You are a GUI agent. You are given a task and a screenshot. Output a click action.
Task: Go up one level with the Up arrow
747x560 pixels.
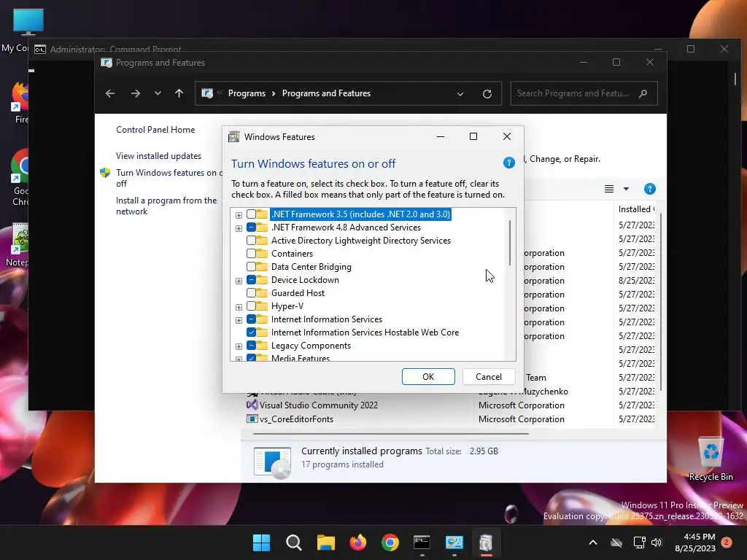[x=179, y=93]
